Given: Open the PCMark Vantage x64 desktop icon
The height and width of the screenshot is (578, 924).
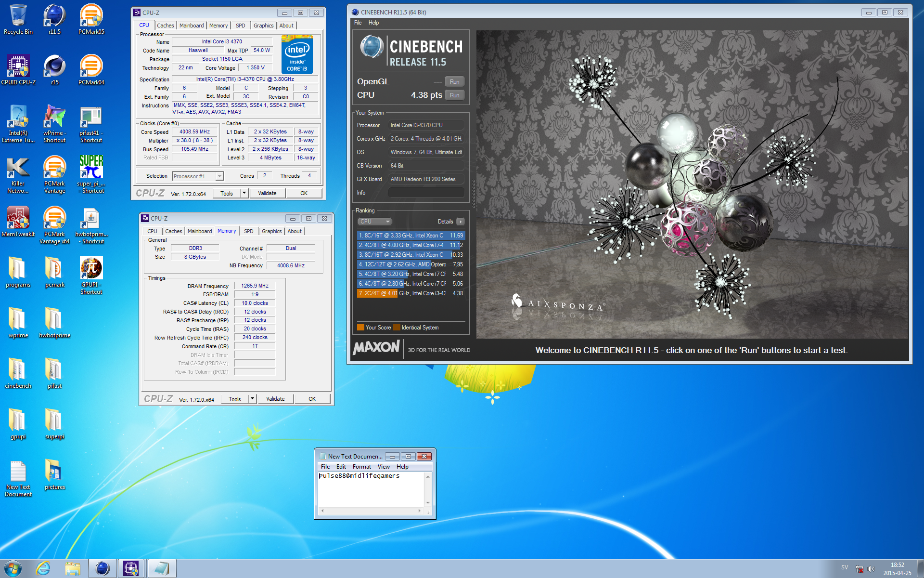Looking at the screenshot, I should click(x=54, y=225).
